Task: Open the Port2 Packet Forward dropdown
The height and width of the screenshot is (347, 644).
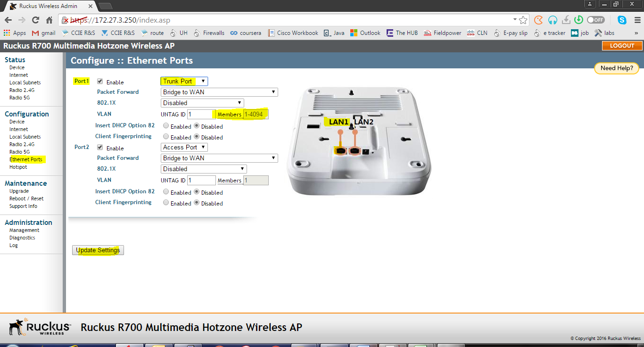Action: [x=219, y=158]
